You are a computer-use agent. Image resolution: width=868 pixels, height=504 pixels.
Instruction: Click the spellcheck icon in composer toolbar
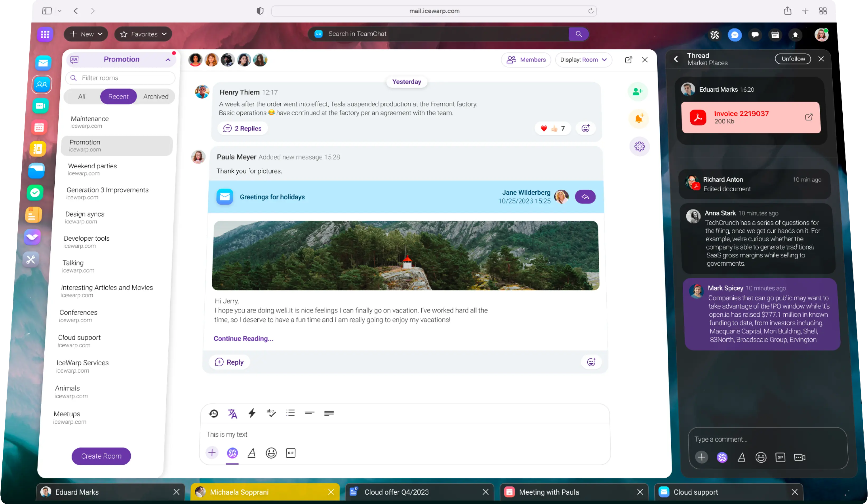click(x=271, y=413)
